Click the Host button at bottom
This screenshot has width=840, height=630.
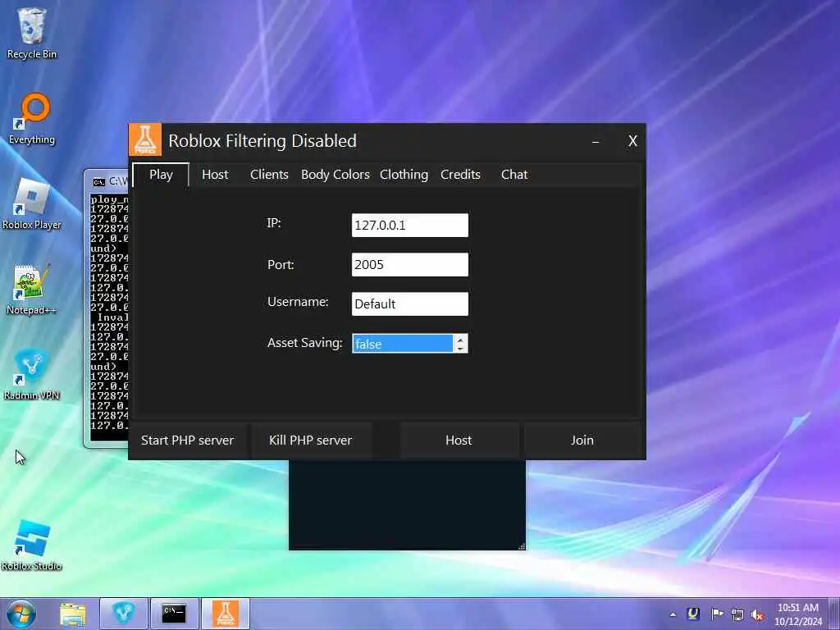coord(459,441)
